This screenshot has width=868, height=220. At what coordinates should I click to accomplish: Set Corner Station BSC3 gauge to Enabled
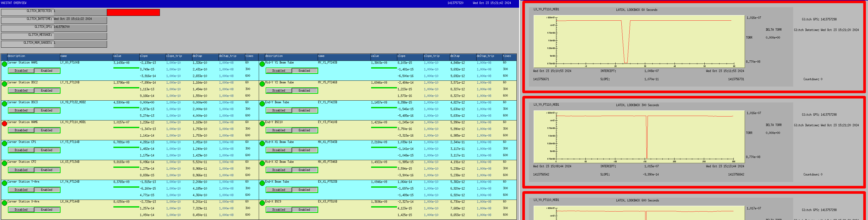[x=47, y=111]
